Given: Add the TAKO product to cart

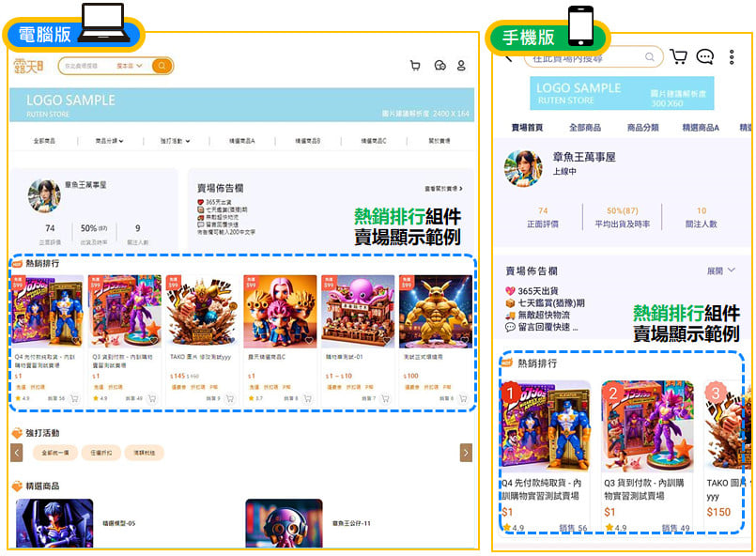Looking at the screenshot, I should click(x=229, y=398).
